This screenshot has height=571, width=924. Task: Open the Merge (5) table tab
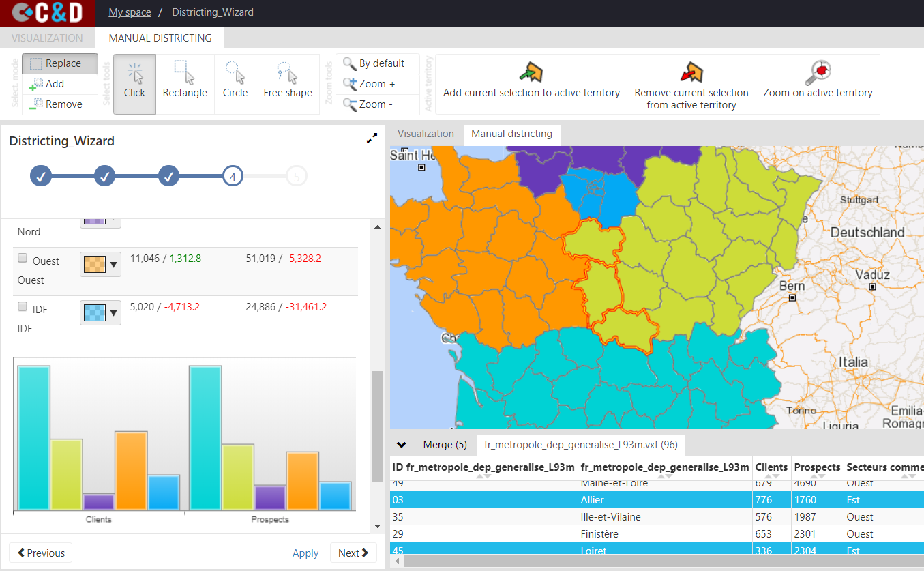point(445,445)
